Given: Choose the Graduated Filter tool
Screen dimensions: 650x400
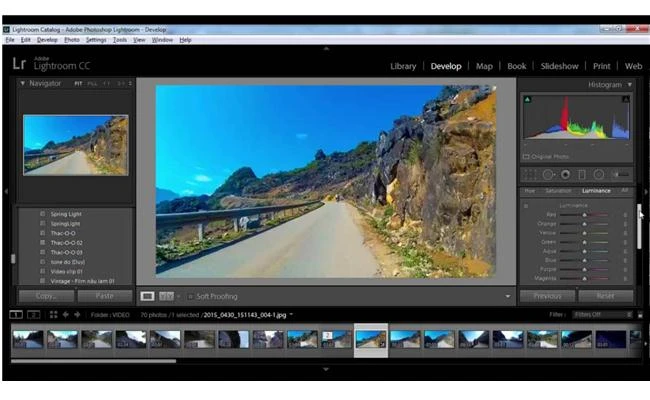Looking at the screenshot, I should pyautogui.click(x=583, y=174).
